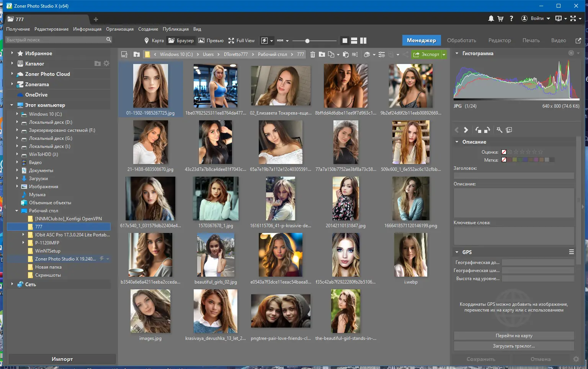Screen dimensions: 588x369
Task: Click the Перейти на карту button
Action: 514,336
